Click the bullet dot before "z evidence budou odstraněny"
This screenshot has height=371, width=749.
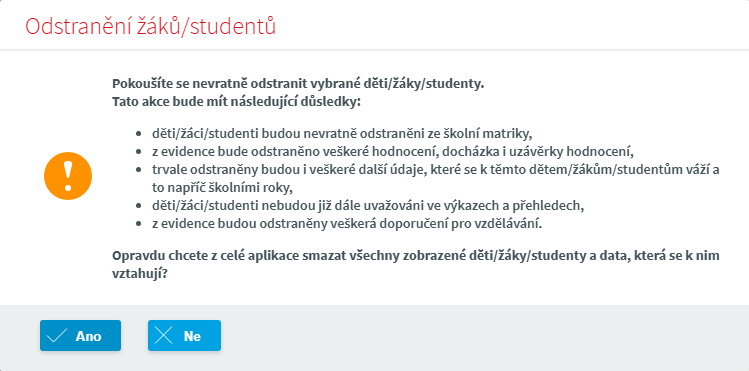coord(139,224)
